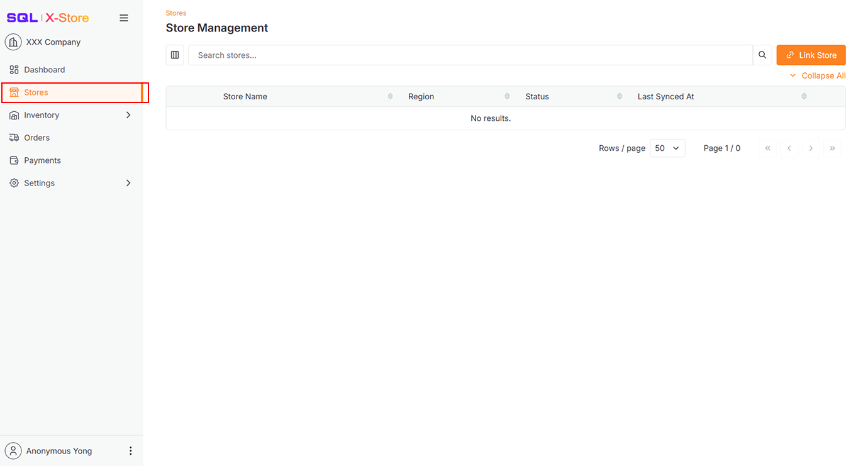
Task: Open the Rows per page dropdown
Action: click(667, 148)
